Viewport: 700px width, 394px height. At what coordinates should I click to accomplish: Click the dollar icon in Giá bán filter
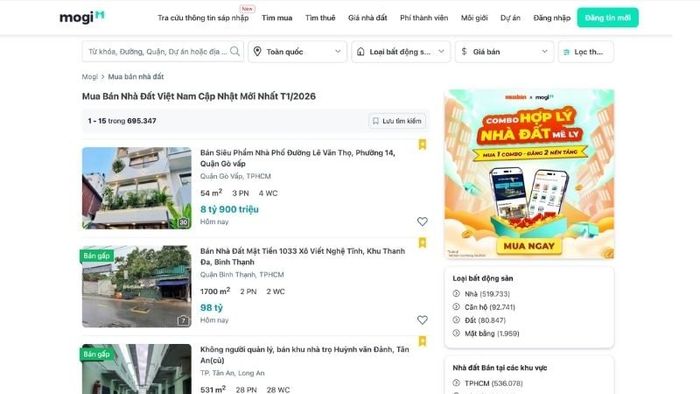click(464, 51)
